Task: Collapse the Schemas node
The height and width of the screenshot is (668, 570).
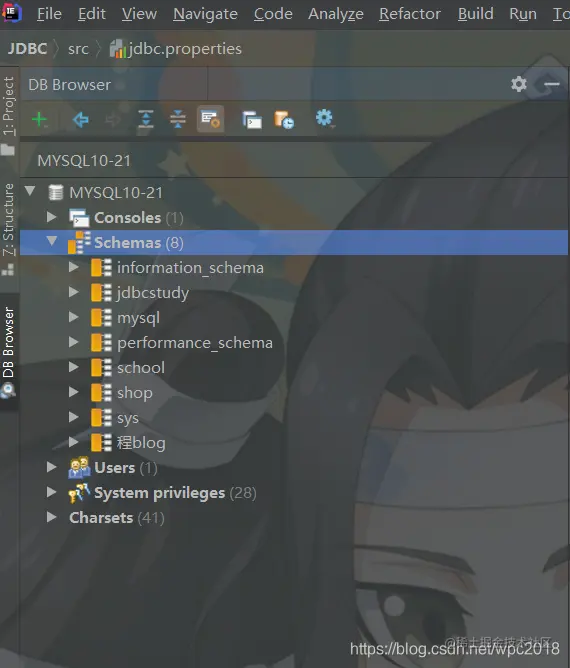Action: [x=52, y=241]
